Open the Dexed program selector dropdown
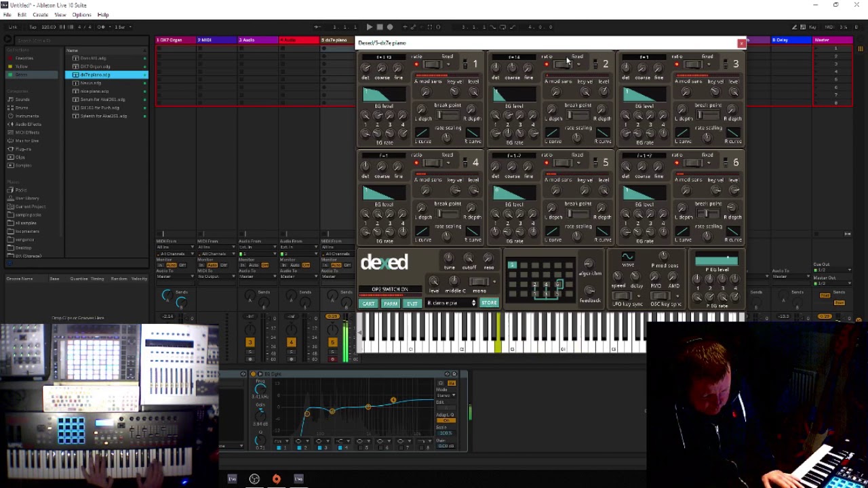 click(451, 303)
